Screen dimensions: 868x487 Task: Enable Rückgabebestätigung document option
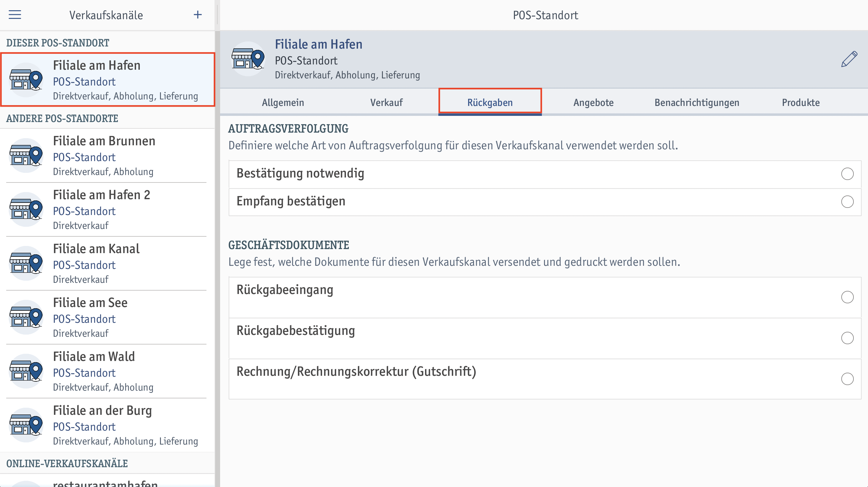[x=847, y=338]
